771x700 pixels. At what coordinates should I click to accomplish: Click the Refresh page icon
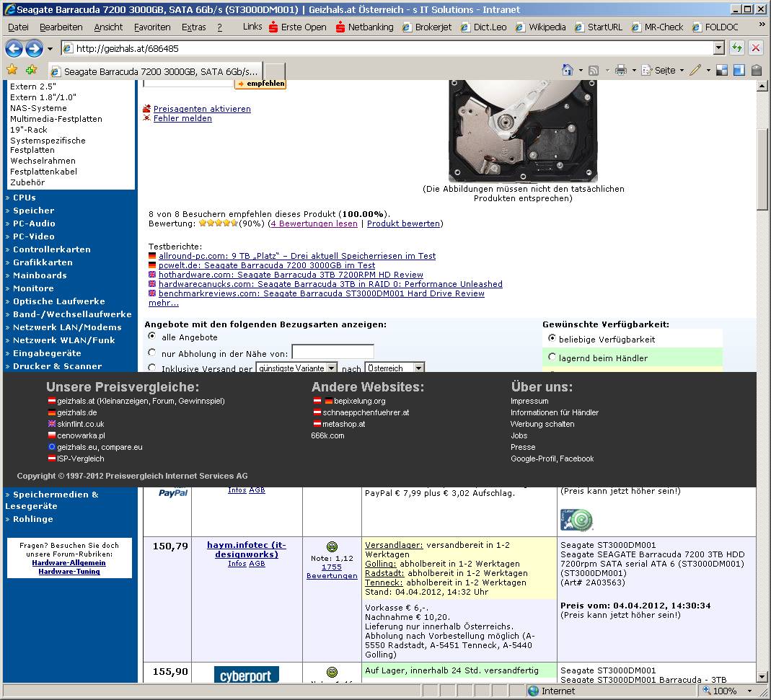point(736,48)
